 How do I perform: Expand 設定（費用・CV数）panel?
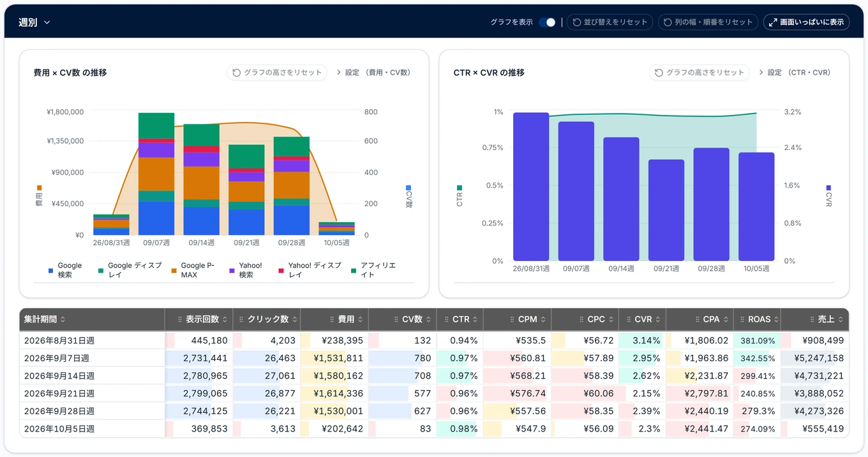pyautogui.click(x=374, y=73)
